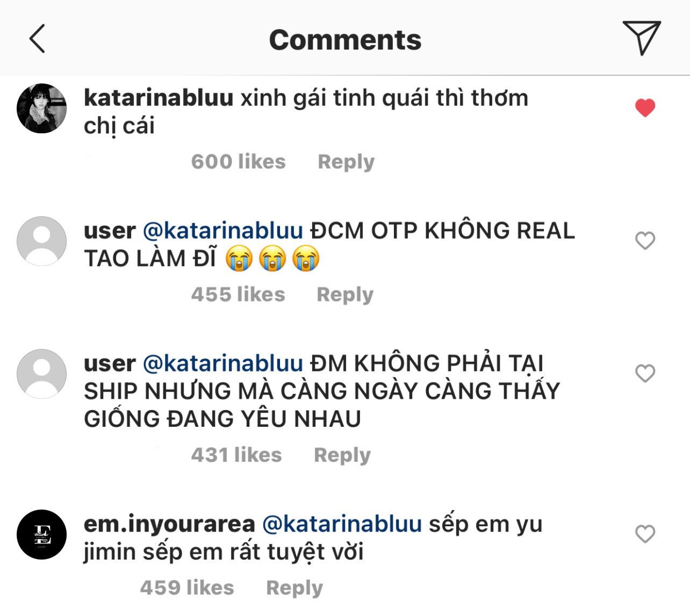Tap the em.inyourarea username
The height and width of the screenshot is (616, 690).
point(169,524)
